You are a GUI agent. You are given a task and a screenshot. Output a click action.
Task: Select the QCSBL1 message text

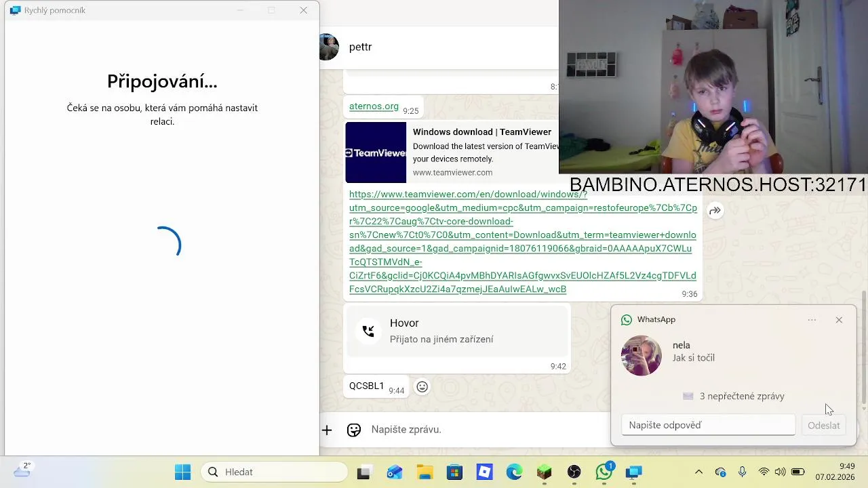pos(366,386)
